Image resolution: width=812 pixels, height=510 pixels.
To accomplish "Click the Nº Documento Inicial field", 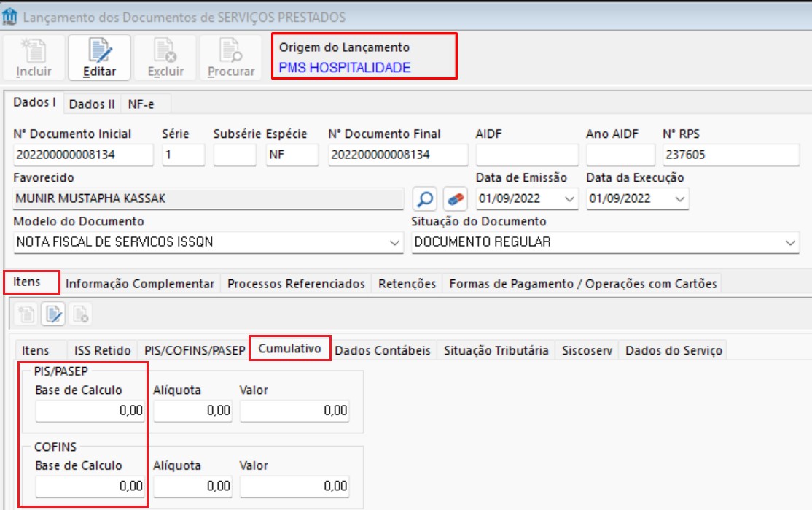I will point(83,155).
